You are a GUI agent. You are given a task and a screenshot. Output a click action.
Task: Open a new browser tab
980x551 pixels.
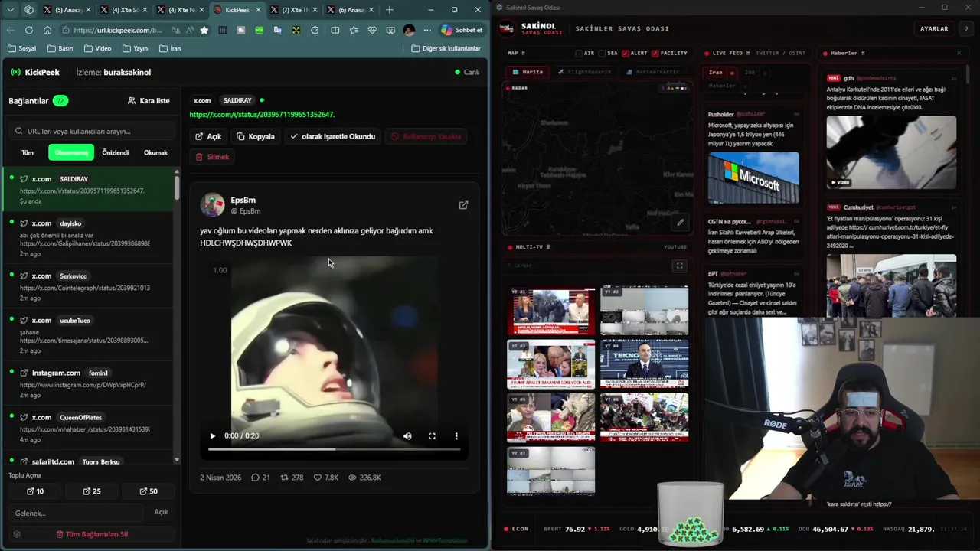[390, 10]
